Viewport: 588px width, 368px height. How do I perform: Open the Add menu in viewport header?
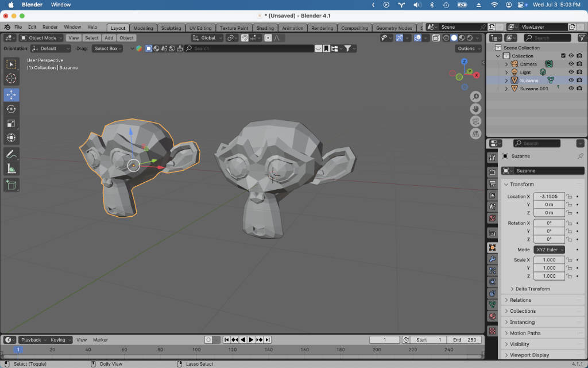pyautogui.click(x=109, y=38)
